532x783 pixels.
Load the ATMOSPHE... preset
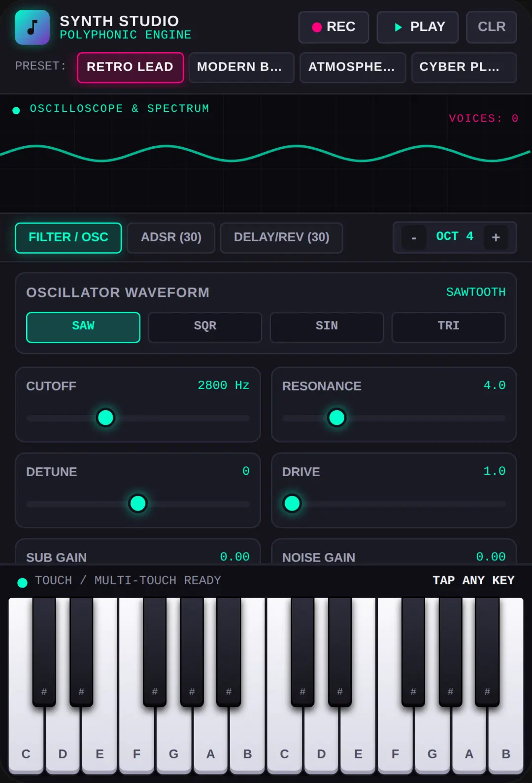353,67
